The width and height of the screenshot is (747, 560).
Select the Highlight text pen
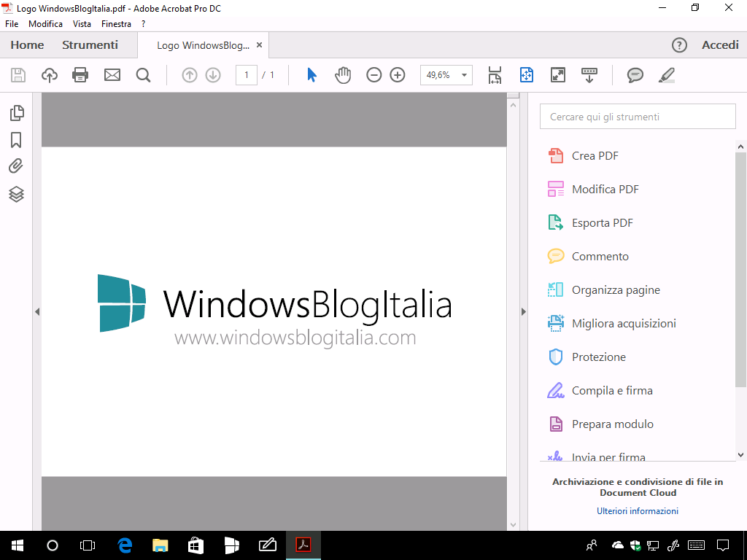tap(667, 75)
